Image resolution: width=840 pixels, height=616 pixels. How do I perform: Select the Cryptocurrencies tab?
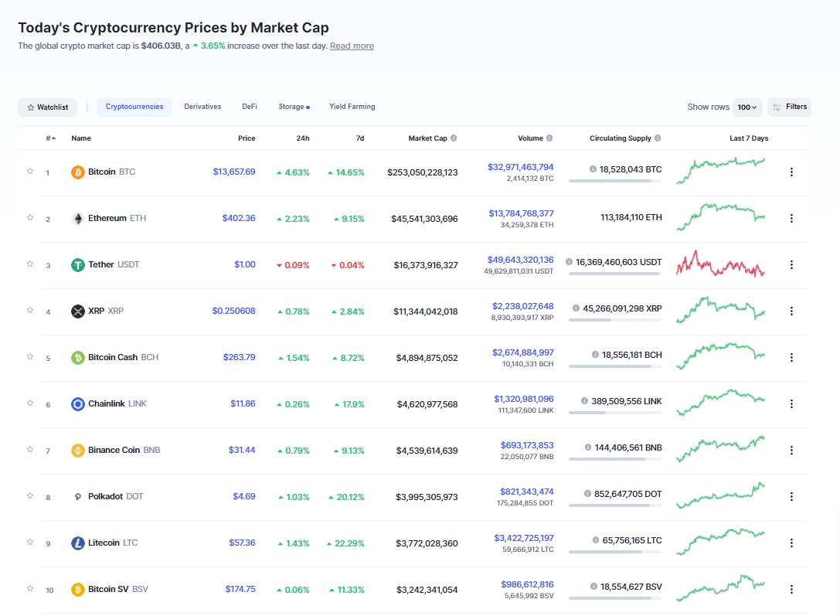pyautogui.click(x=134, y=107)
